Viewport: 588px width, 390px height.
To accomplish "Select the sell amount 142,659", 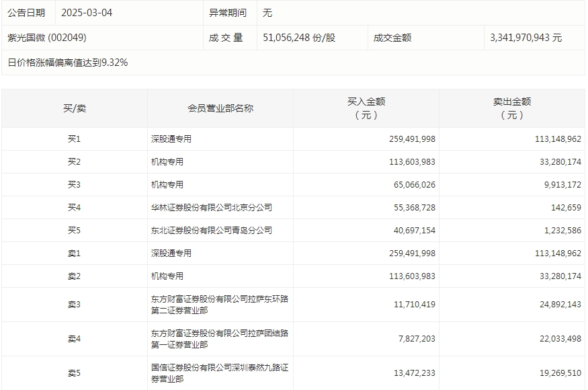I will click(566, 208).
